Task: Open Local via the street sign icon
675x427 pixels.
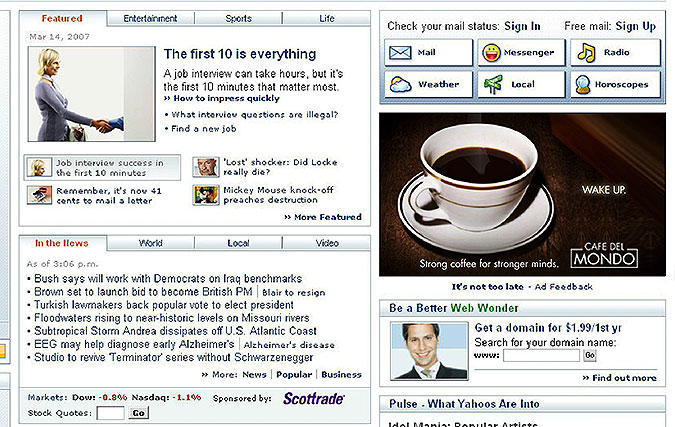Action: point(493,84)
